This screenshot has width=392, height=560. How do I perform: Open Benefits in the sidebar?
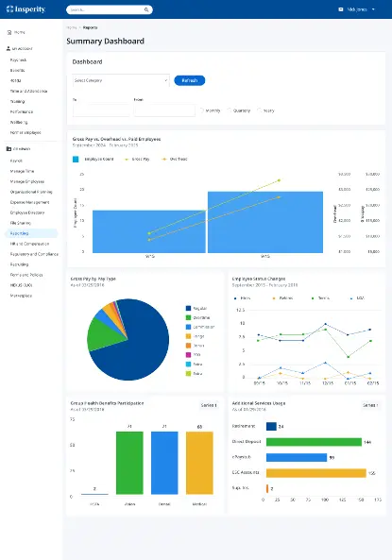coord(18,71)
